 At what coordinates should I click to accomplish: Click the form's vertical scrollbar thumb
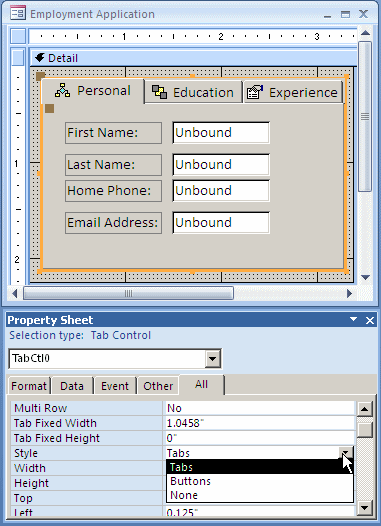tap(365, 116)
